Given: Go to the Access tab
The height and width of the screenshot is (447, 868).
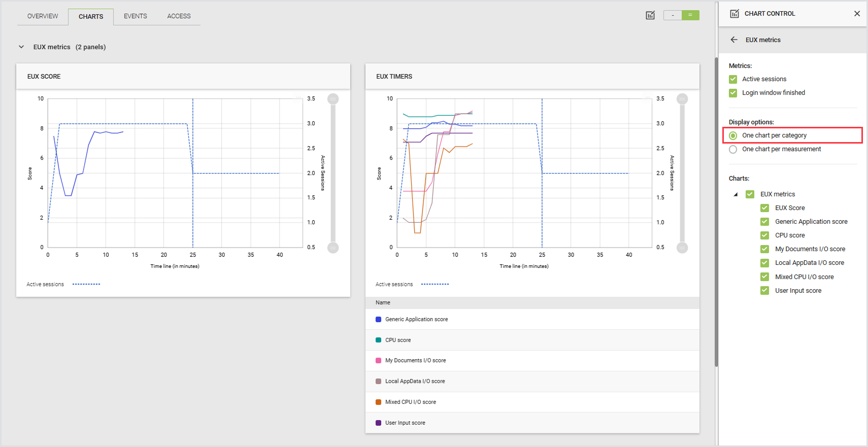Looking at the screenshot, I should click(x=179, y=16).
